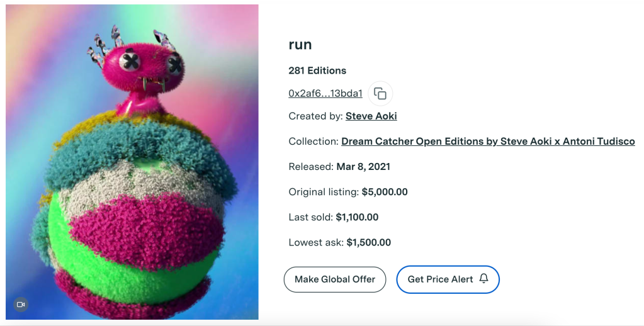The image size is (644, 326).
Task: Click the video camera icon on the artwork
Action: point(21,305)
